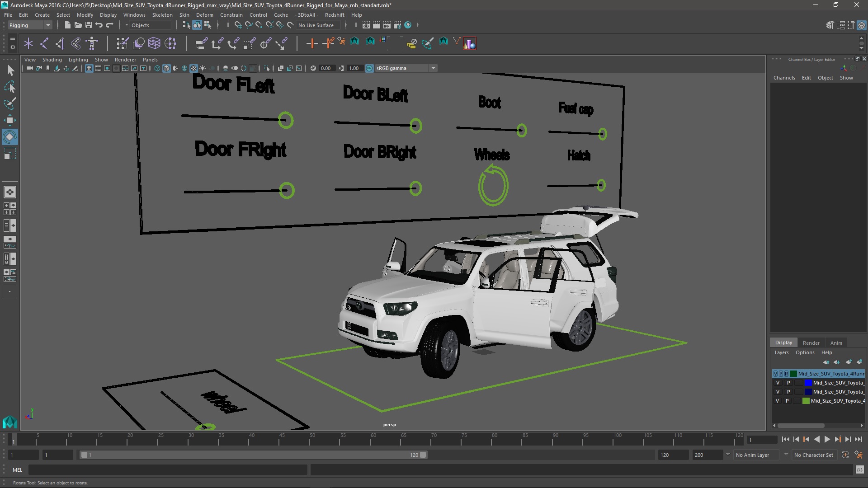Redo the action with the redo arrow
868x488 pixels.
coord(109,25)
